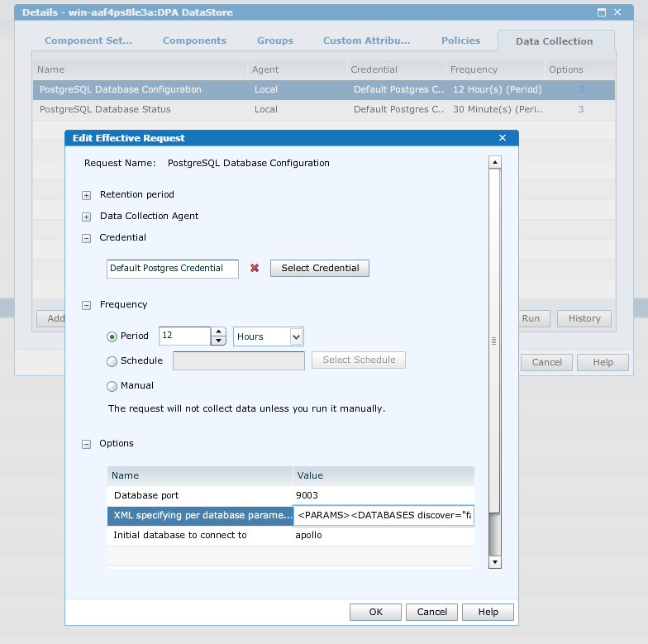Expand the Retention period section
Viewport: 648px width, 644px height.
86,195
